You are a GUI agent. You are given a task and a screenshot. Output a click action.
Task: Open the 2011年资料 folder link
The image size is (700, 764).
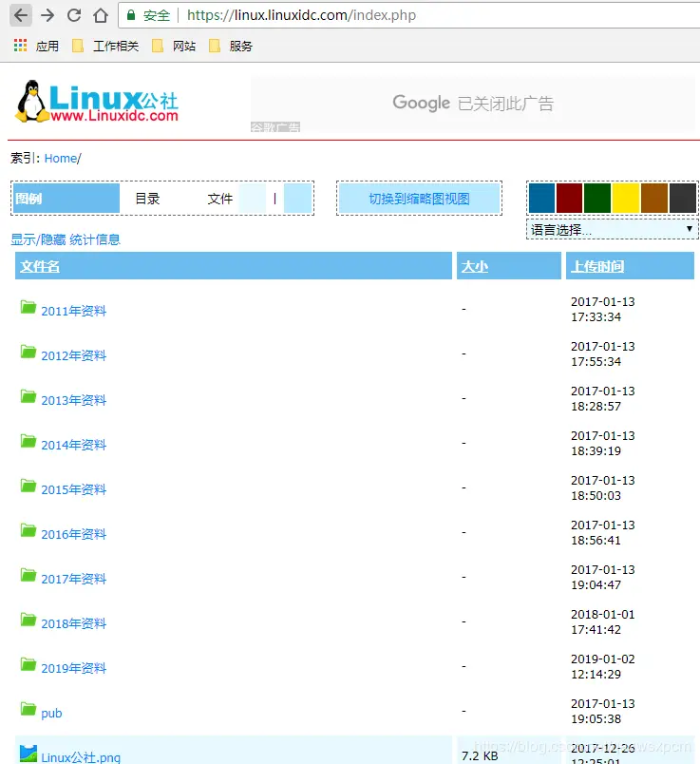click(73, 311)
